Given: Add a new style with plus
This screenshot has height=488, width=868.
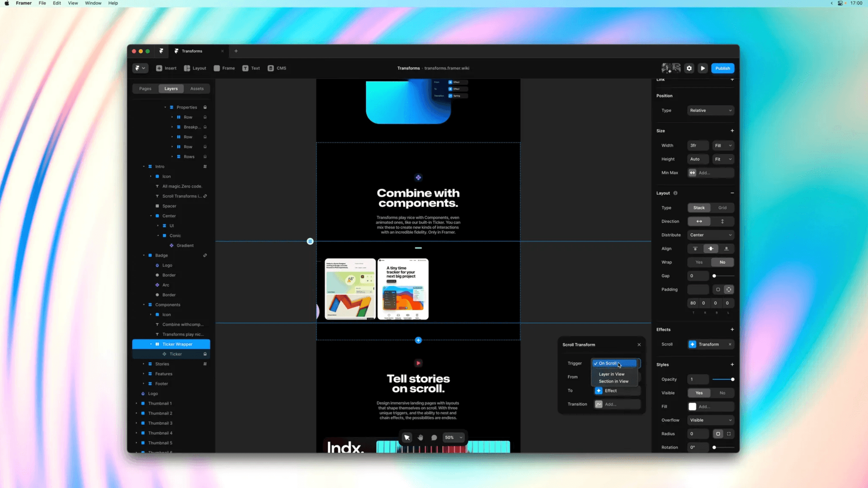Looking at the screenshot, I should click(732, 365).
